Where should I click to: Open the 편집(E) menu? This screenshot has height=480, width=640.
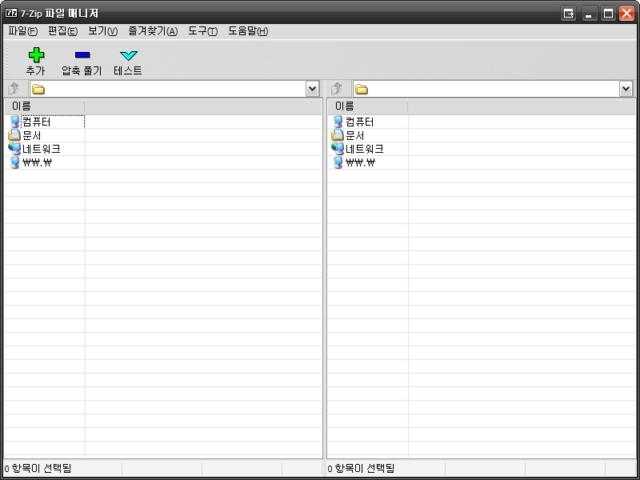point(62,31)
